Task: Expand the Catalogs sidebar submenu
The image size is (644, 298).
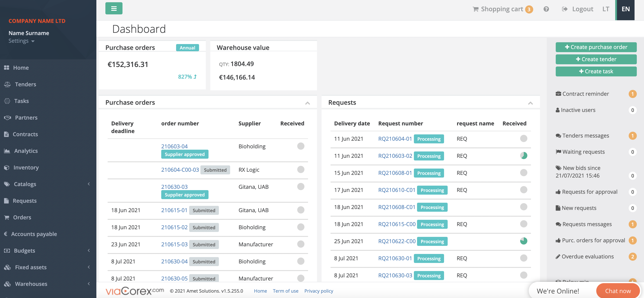Action: point(89,184)
